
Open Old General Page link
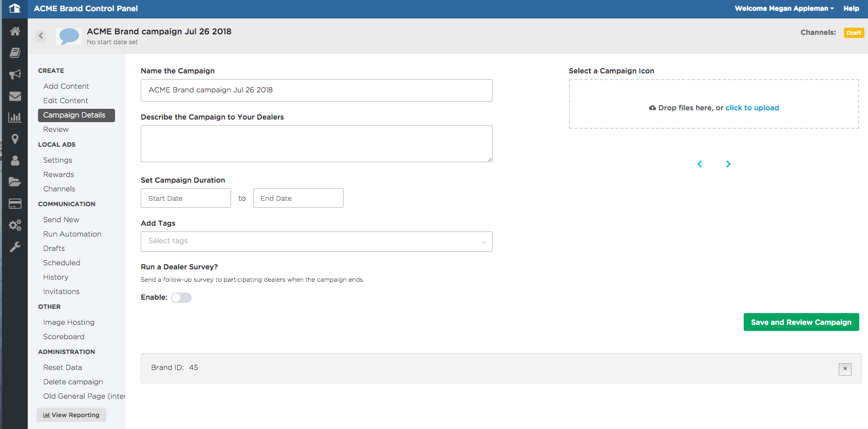pyautogui.click(x=84, y=396)
